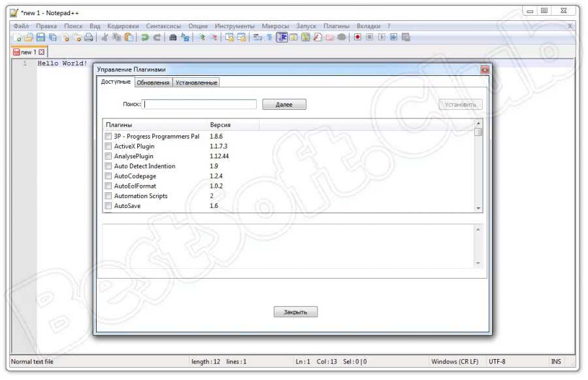Open the Плагины menu
The width and height of the screenshot is (588, 380).
point(336,26)
